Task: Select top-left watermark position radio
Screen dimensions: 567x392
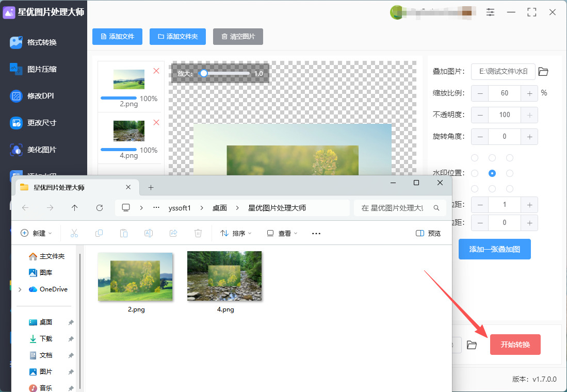Action: 475,157
